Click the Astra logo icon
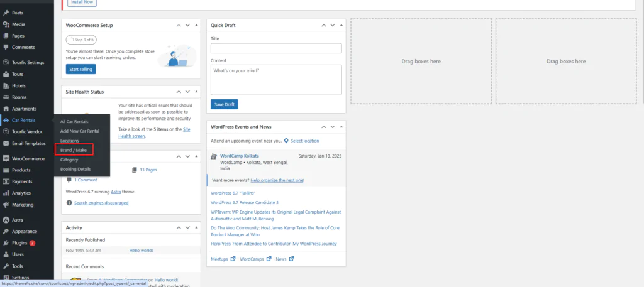The image size is (644, 287). click(6, 220)
